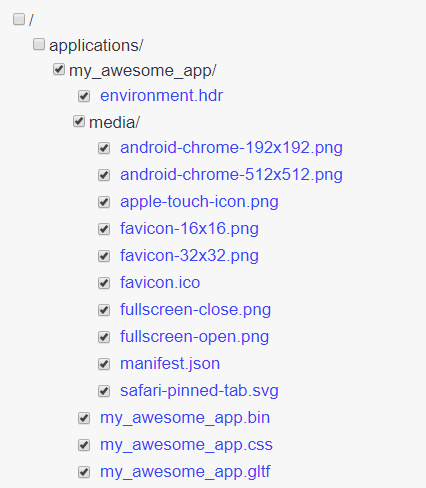Uncheck the environment.hdr file checkbox
Screen dimensions: 426x488
tap(84, 96)
